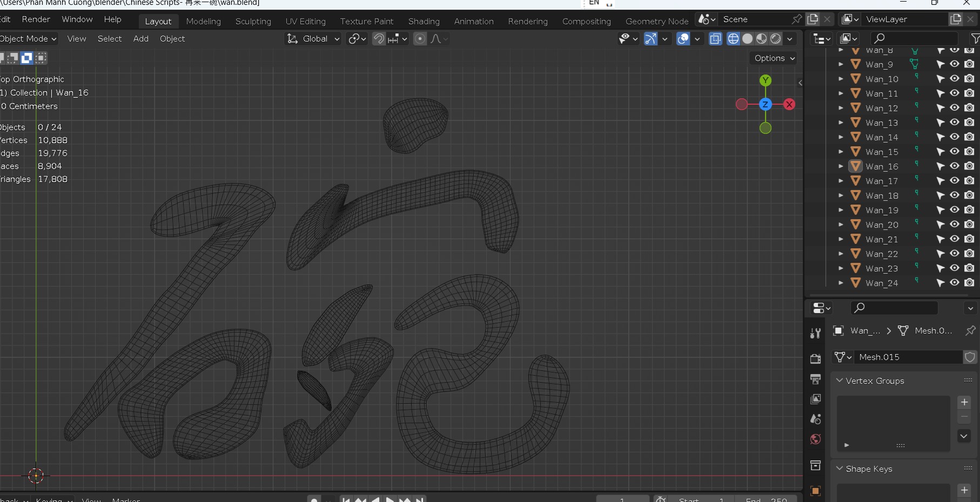The width and height of the screenshot is (980, 502).
Task: Toggle snapping magnet in viewport header
Action: 379,39
